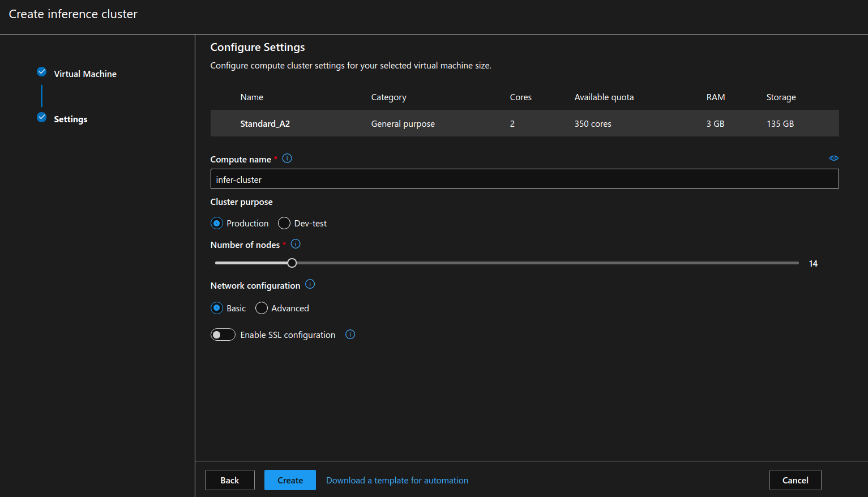
Task: View info for Enable SSL configuration
Action: click(x=350, y=335)
